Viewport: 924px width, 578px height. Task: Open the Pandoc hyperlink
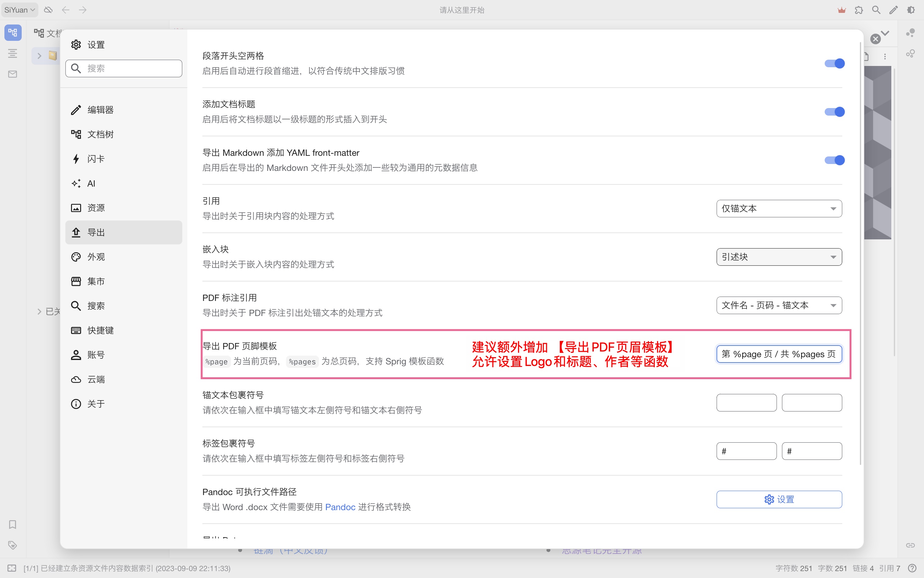coord(340,506)
